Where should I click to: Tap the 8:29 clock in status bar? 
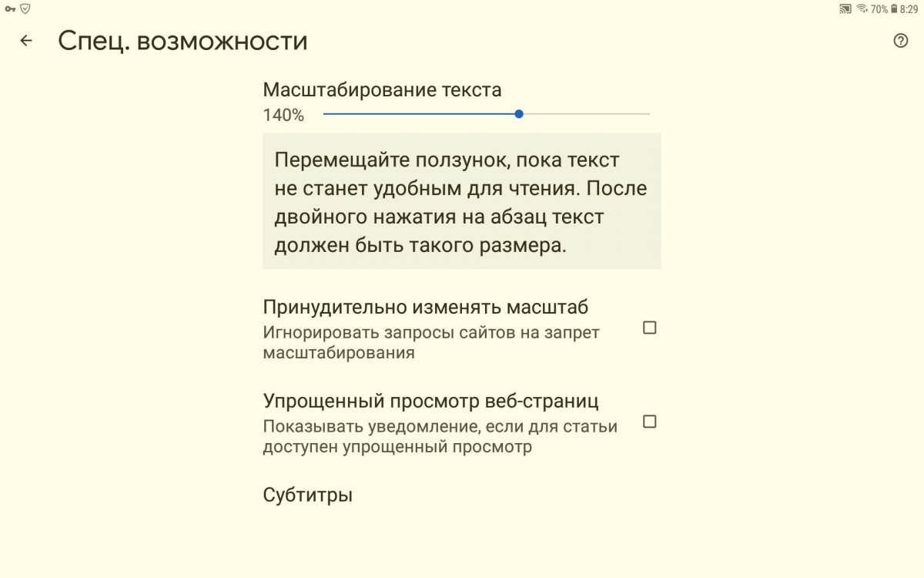pos(909,9)
